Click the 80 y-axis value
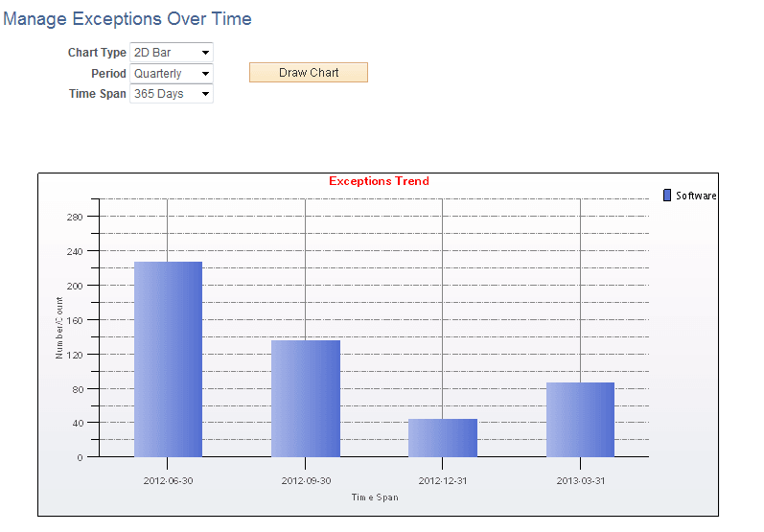The image size is (764, 532). [x=78, y=390]
